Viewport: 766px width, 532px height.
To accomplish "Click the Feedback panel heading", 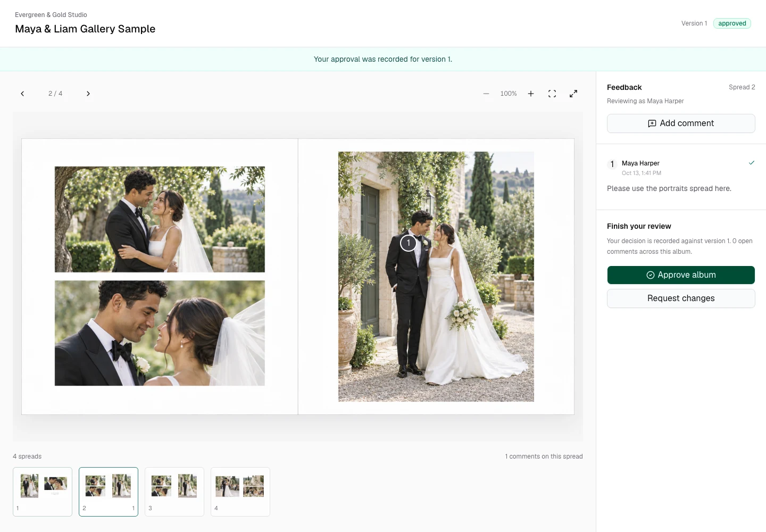I will pyautogui.click(x=625, y=87).
